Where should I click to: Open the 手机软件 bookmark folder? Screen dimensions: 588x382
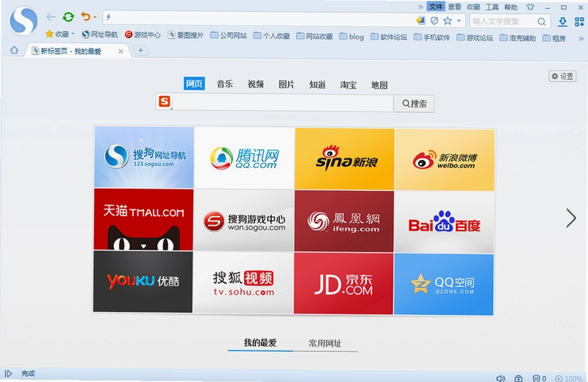click(432, 37)
